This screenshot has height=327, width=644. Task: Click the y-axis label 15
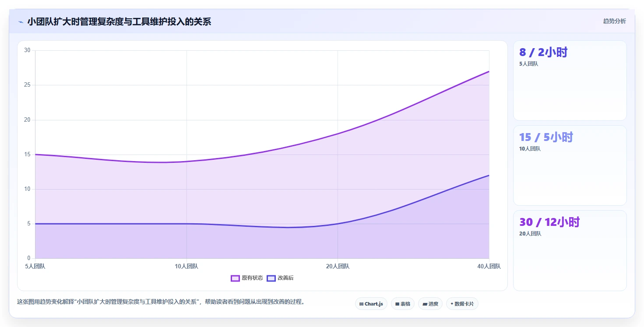click(27, 154)
